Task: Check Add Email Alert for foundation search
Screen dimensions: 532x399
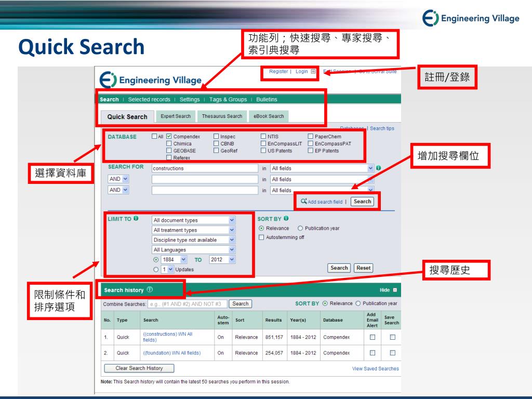Action: tap(373, 353)
